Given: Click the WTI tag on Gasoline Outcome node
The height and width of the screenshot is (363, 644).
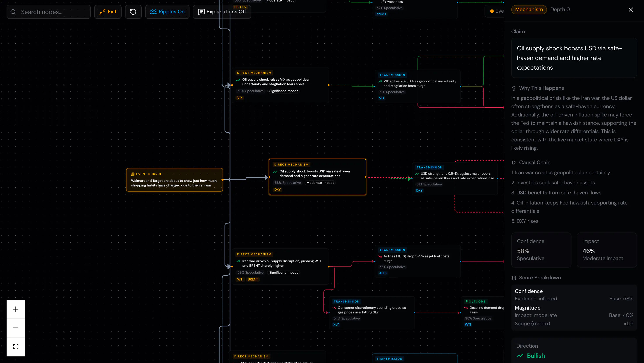Looking at the screenshot, I should [468, 324].
